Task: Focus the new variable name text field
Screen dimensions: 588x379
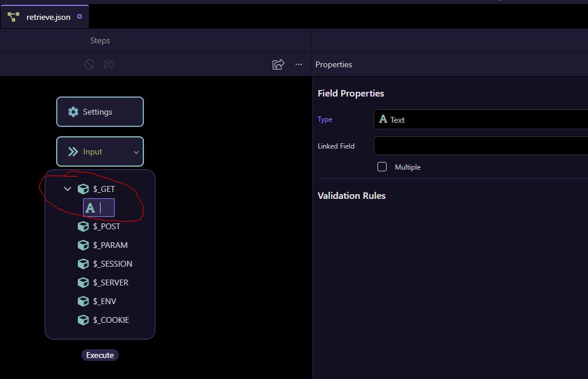Action: [99, 208]
